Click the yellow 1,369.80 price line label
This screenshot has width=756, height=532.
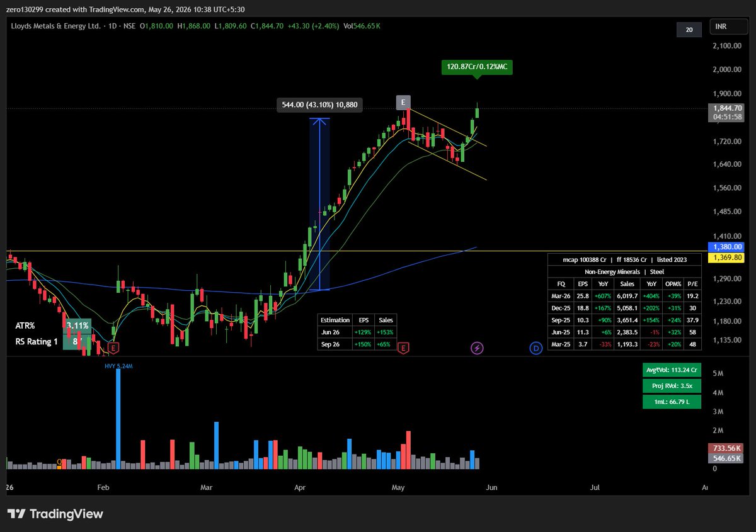[x=728, y=258]
